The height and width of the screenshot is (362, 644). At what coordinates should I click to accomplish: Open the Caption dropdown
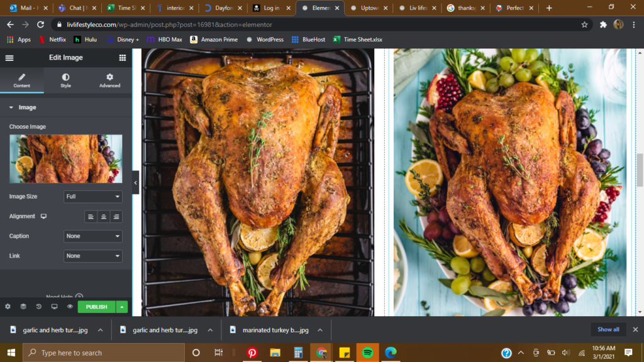pos(93,236)
